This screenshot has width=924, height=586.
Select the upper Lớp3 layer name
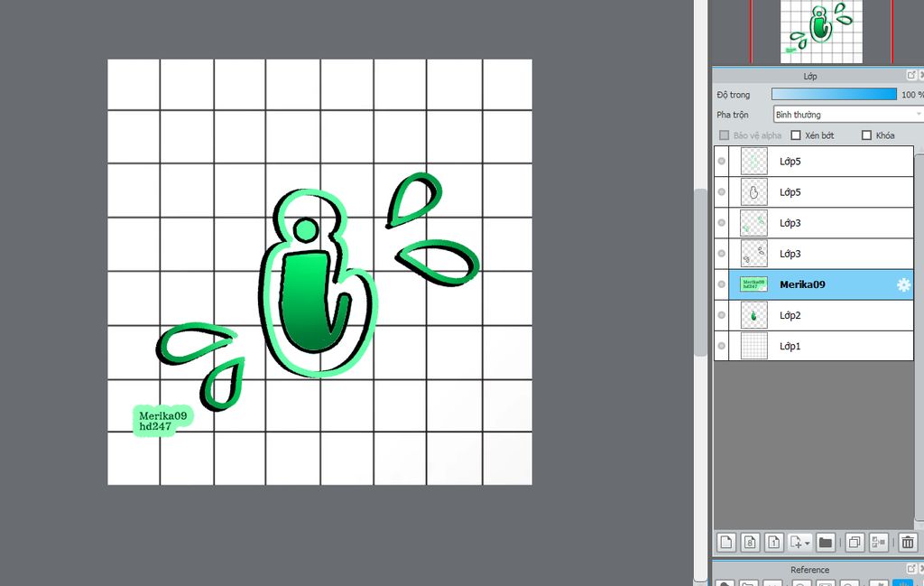(x=790, y=223)
